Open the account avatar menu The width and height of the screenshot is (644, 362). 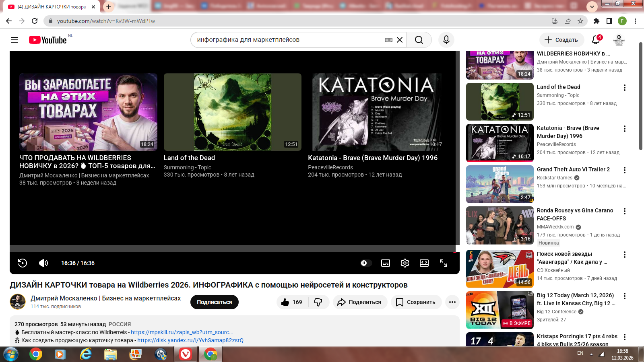click(x=619, y=40)
